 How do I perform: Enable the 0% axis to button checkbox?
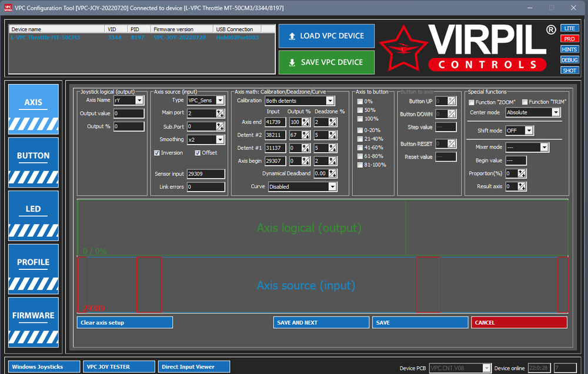[x=360, y=101]
